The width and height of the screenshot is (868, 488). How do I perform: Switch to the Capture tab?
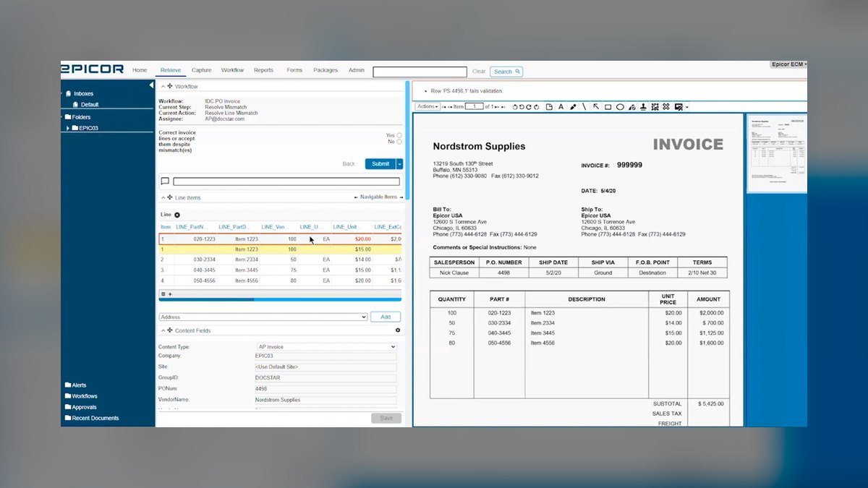(x=202, y=70)
